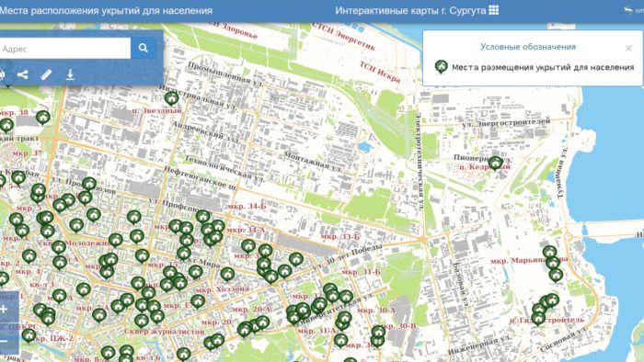This screenshot has height=362, width=644.
Task: Click the Технологическая ул. street label
Action: [224, 168]
